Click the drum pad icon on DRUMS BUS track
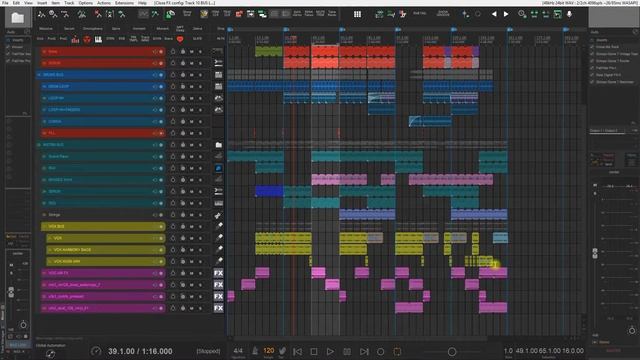 coord(218,75)
